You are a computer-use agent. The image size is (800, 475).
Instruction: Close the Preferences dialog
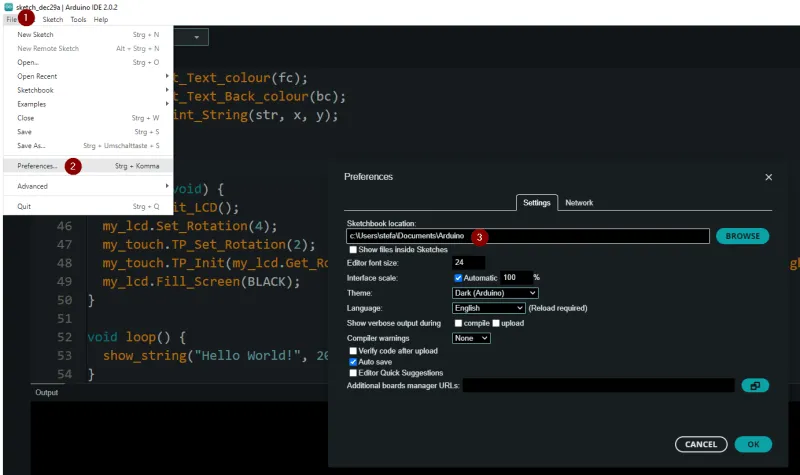pyautogui.click(x=768, y=177)
